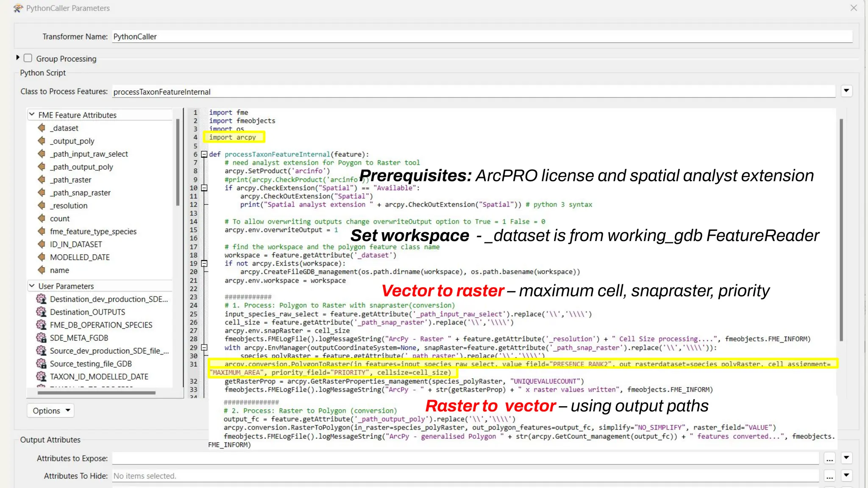Click the Source_testing_file_GDB parameter gear icon
The image size is (868, 488).
42,363
